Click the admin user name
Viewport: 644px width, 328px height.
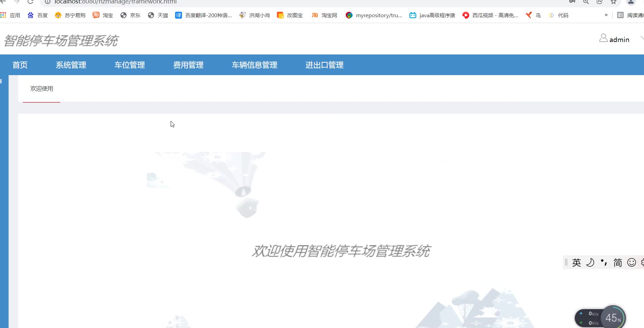pyautogui.click(x=619, y=40)
